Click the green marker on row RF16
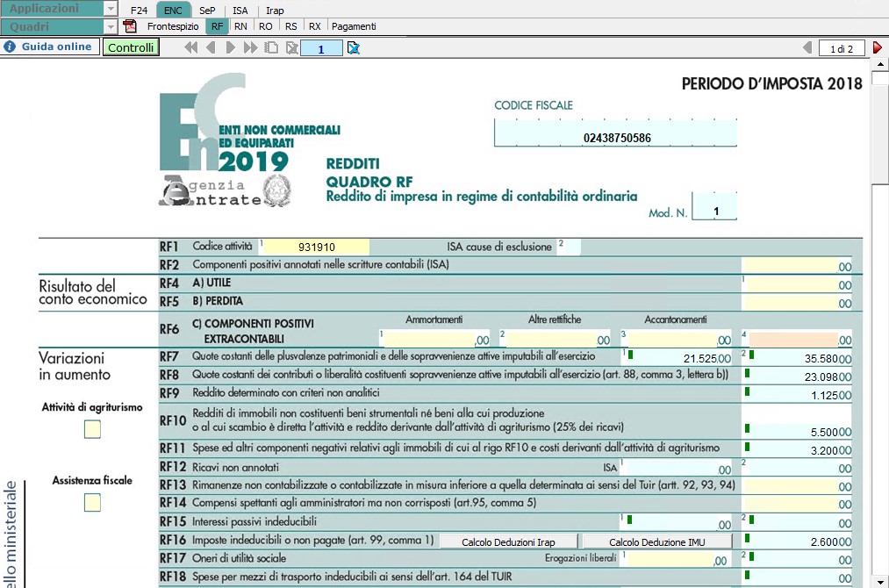The image size is (889, 588). (x=747, y=537)
